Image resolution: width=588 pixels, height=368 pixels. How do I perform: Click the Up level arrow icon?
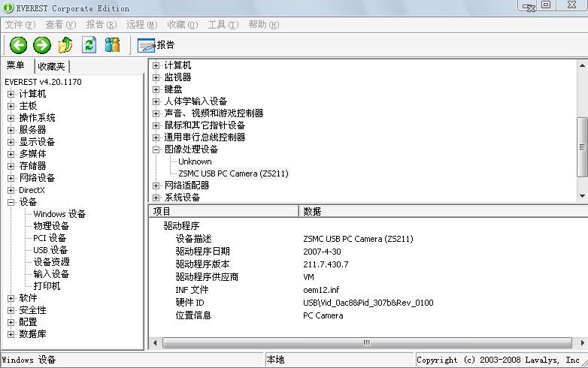coord(65,45)
